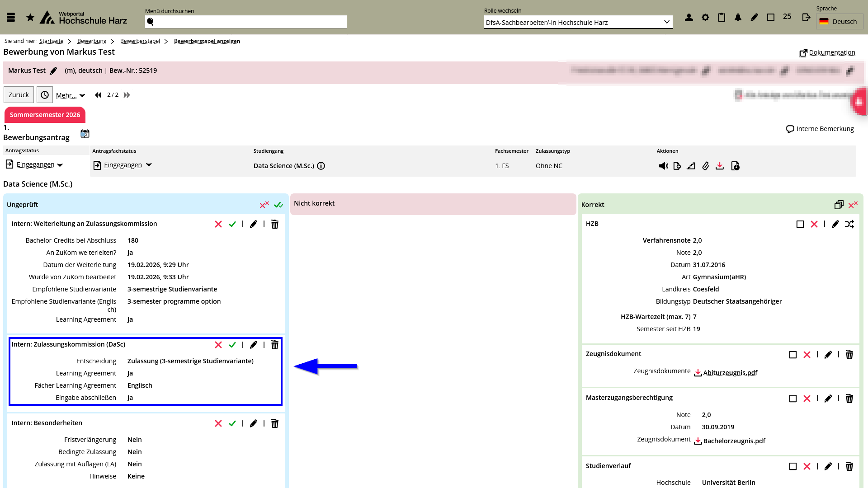Edit the Intern: Besonderheiten entry
Viewport: 868px width, 488px height.
[253, 423]
